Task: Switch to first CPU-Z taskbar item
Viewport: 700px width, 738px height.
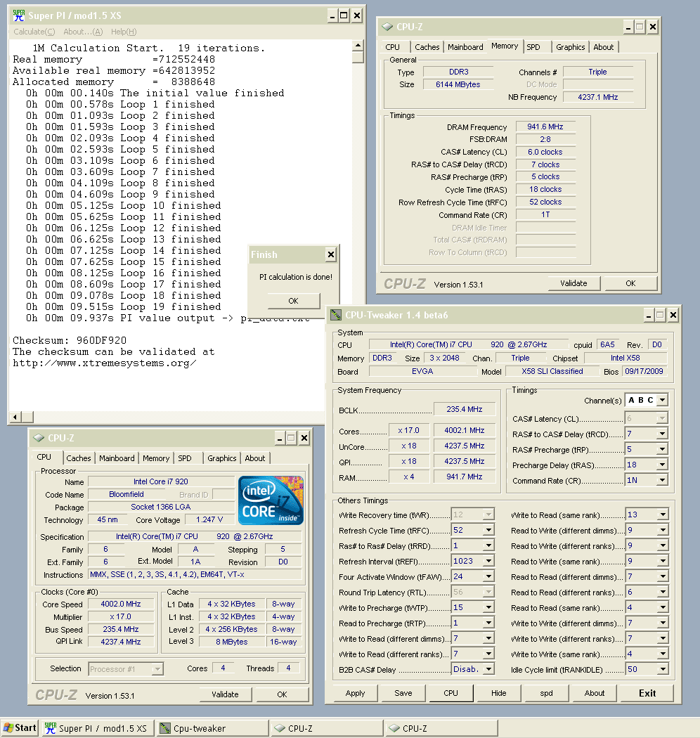Action: [x=326, y=728]
